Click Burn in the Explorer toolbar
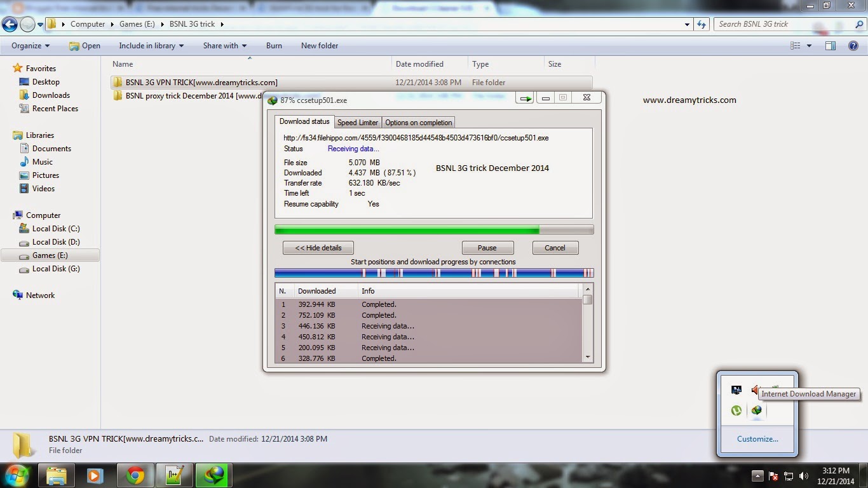868x488 pixels. [274, 46]
